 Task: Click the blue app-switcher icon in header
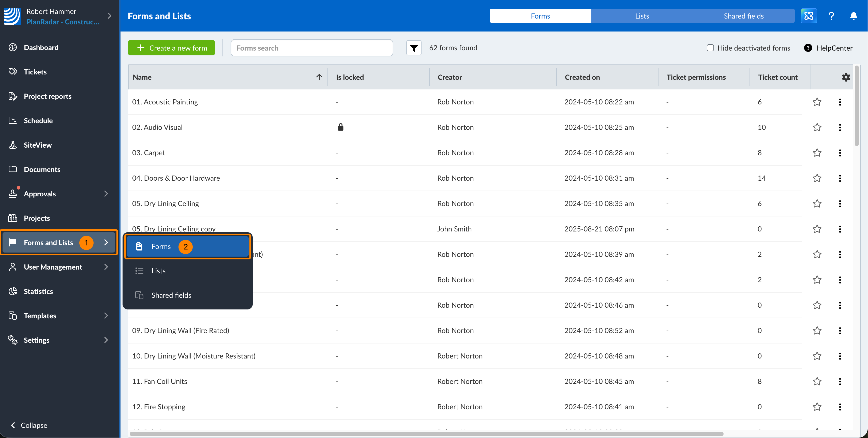pyautogui.click(x=809, y=16)
